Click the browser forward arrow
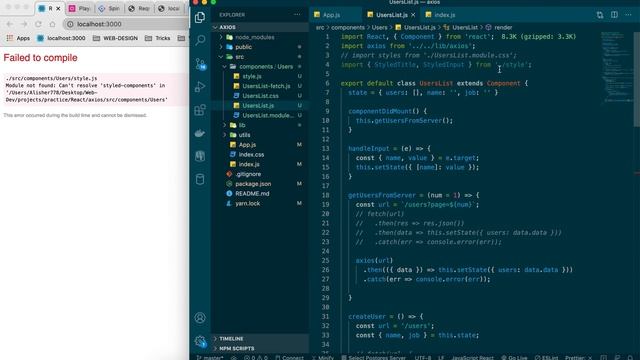The image size is (640, 360). [24, 24]
